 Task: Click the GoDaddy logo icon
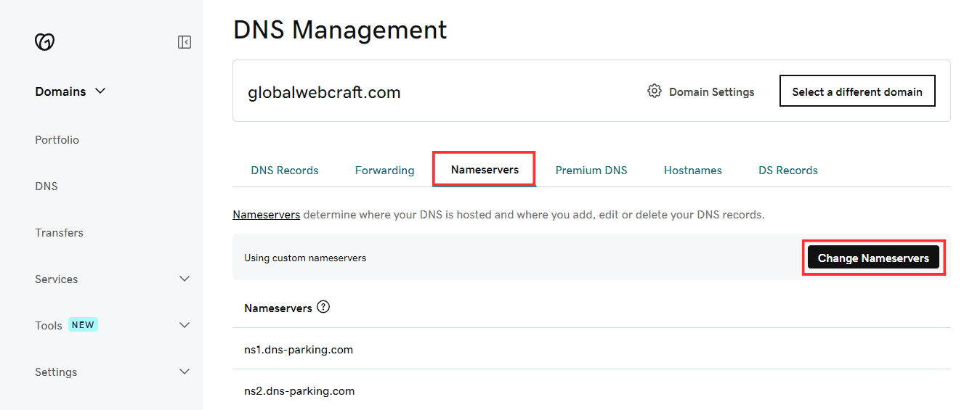tap(45, 42)
